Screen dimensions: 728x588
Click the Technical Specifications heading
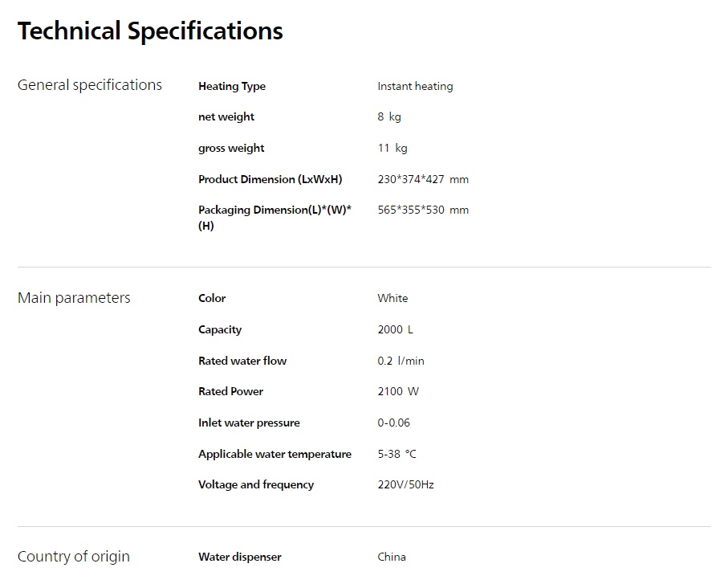tap(150, 31)
